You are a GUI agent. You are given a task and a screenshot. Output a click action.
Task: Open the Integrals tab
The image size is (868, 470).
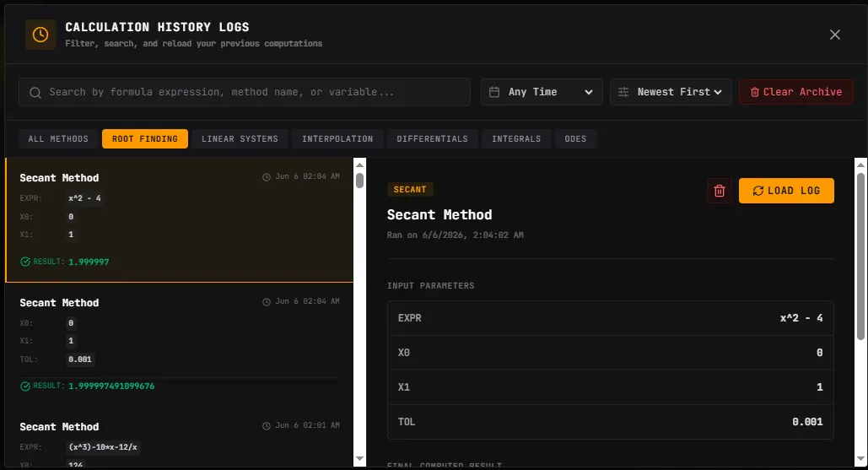click(516, 139)
